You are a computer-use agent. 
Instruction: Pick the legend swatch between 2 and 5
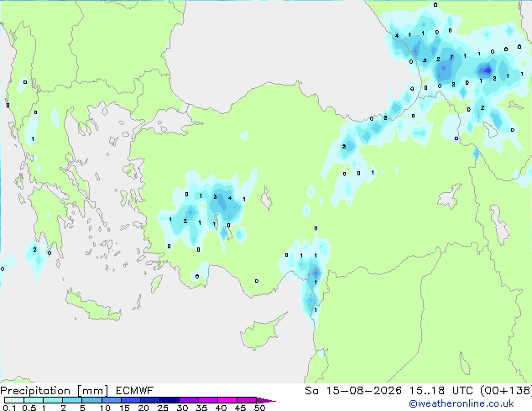[x=72, y=400]
